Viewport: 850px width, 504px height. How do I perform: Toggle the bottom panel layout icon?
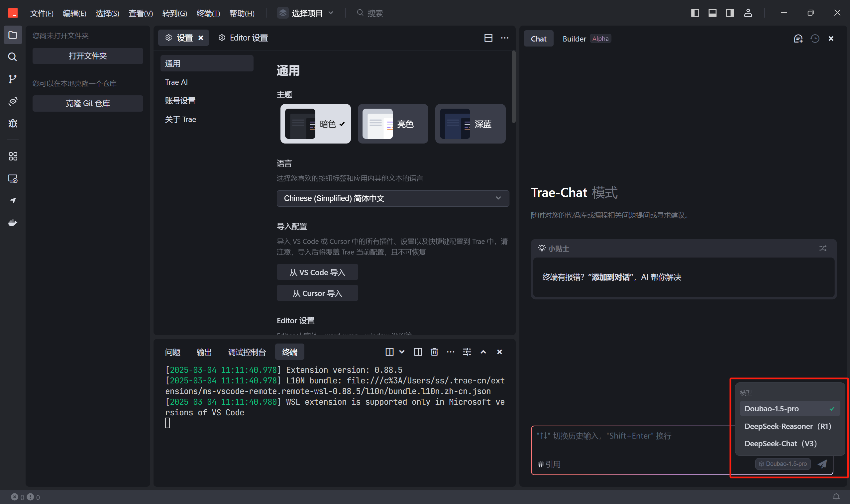pos(712,13)
